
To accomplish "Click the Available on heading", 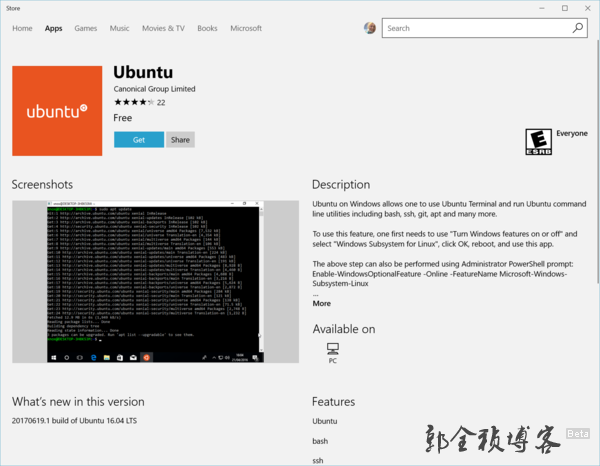I will click(344, 329).
